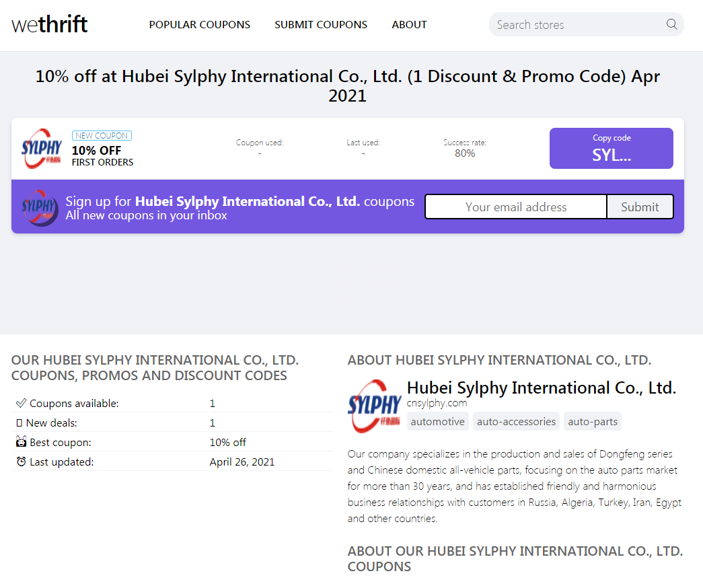Click the NEW COUPON badge
The width and height of the screenshot is (703, 588).
click(102, 135)
